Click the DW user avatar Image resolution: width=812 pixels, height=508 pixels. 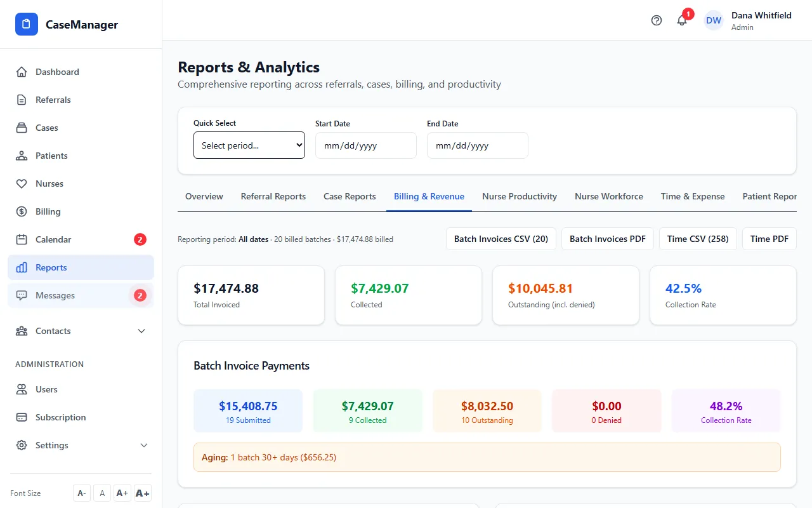tap(714, 20)
